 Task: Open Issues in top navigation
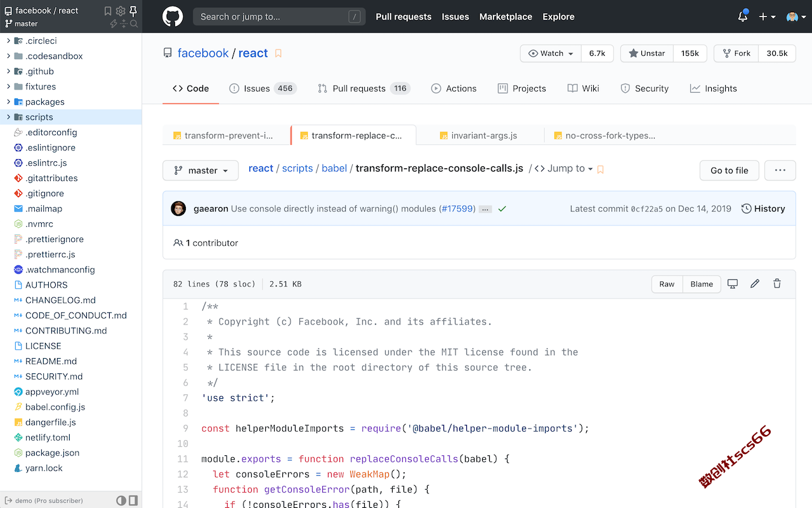455,17
